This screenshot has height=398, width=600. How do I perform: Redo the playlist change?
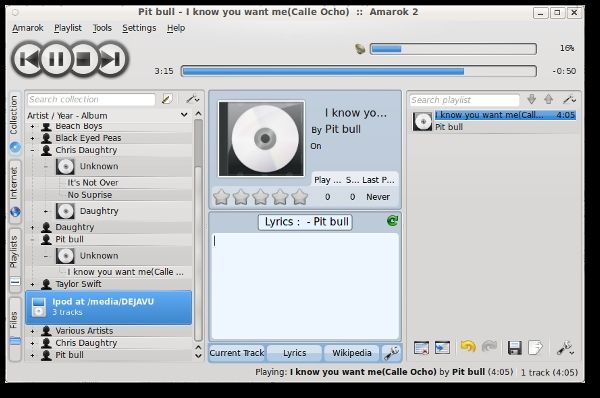tap(489, 347)
